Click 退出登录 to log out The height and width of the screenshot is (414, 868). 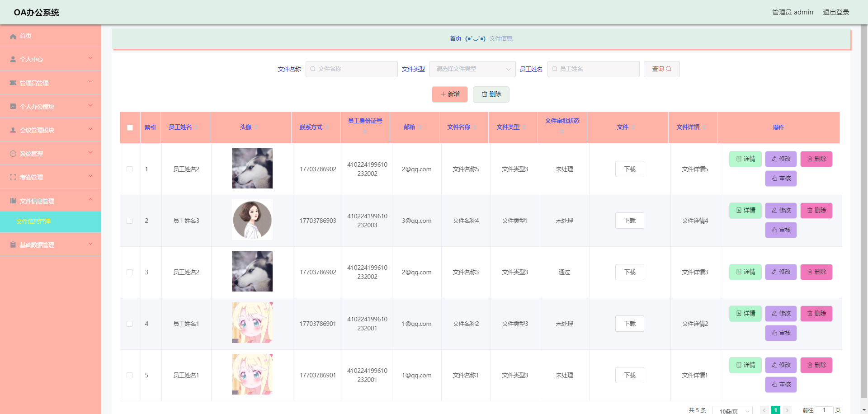coord(836,12)
